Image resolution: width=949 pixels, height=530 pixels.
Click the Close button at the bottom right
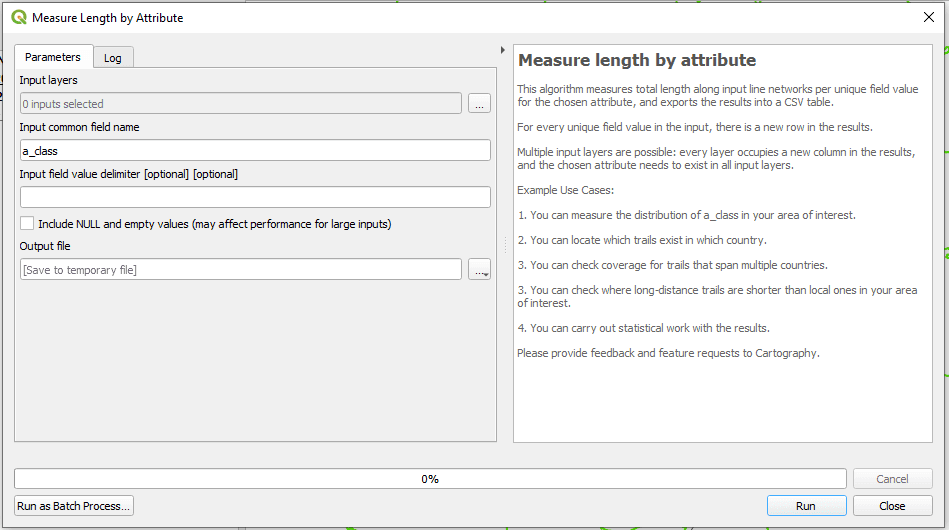[x=892, y=506]
